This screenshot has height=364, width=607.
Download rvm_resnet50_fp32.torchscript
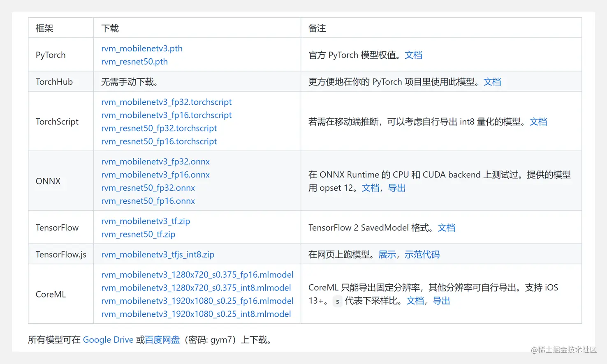coord(159,128)
